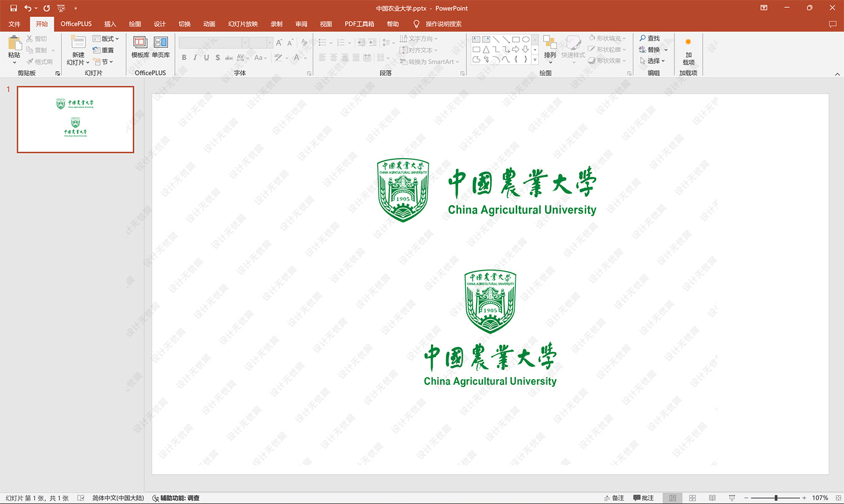
Task: Click the Paste (粘贴) icon
Action: pyautogui.click(x=15, y=43)
